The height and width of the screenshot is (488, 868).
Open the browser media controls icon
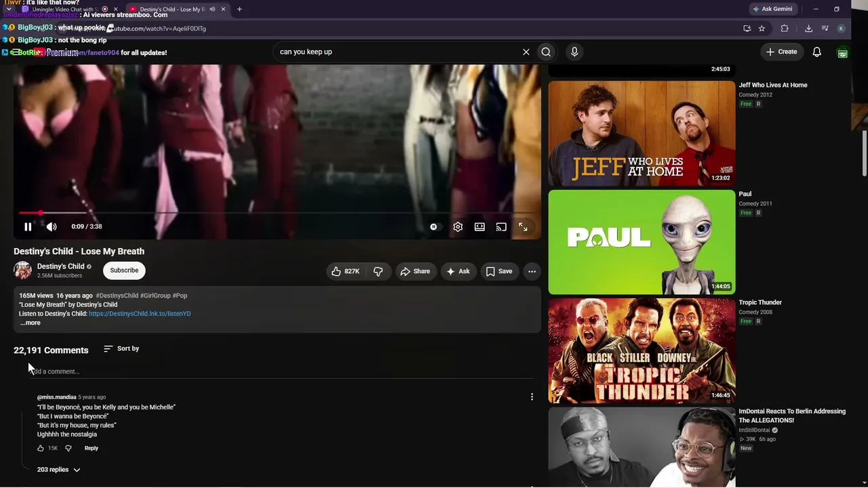[825, 28]
